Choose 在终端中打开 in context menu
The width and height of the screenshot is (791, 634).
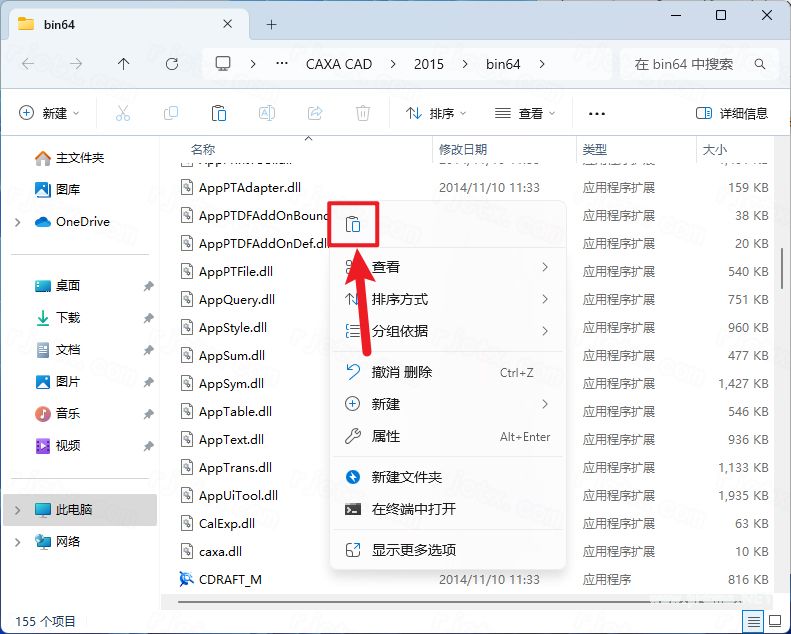pos(447,509)
